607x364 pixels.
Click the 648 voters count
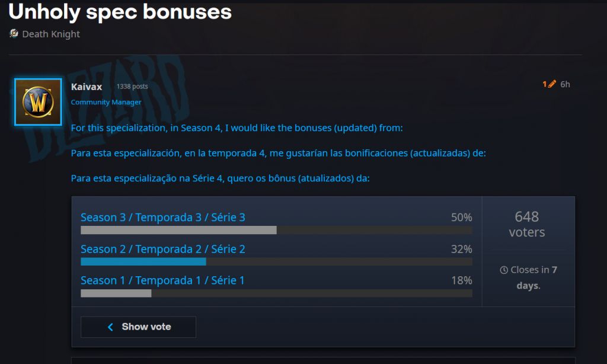526,223
